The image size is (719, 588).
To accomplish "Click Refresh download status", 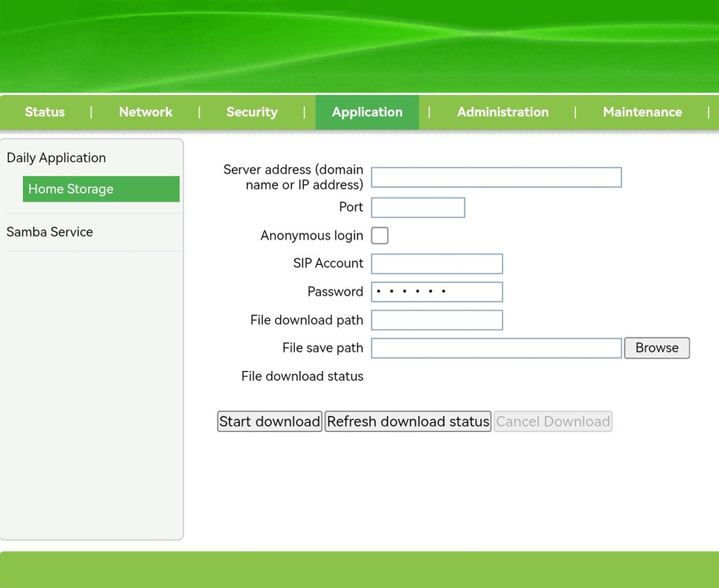I will click(x=408, y=422).
